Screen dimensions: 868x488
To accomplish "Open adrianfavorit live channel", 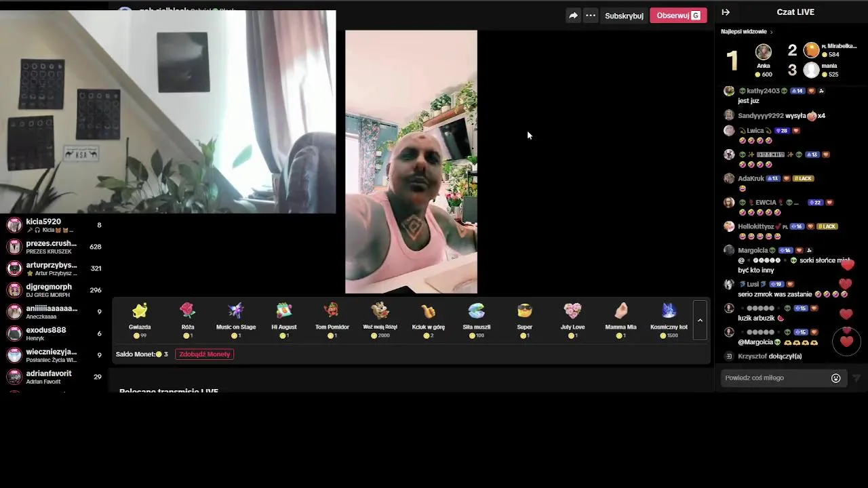I will click(54, 377).
